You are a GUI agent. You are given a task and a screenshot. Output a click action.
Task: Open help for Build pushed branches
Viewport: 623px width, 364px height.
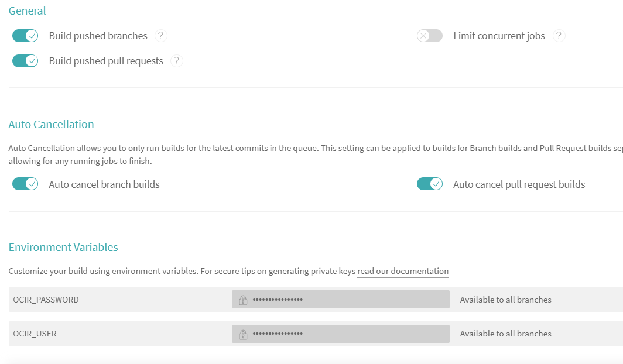[161, 36]
